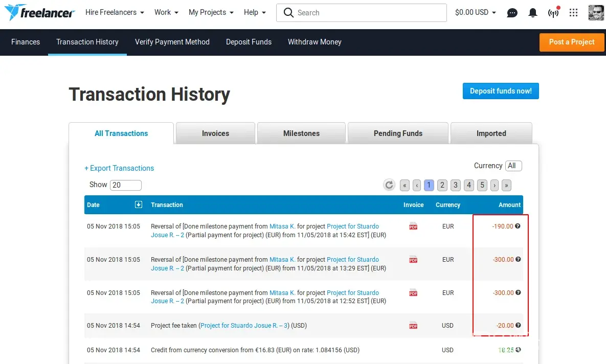Click help icon beside -20.00 amount
Screen dimensions: 606x364
(x=518, y=325)
